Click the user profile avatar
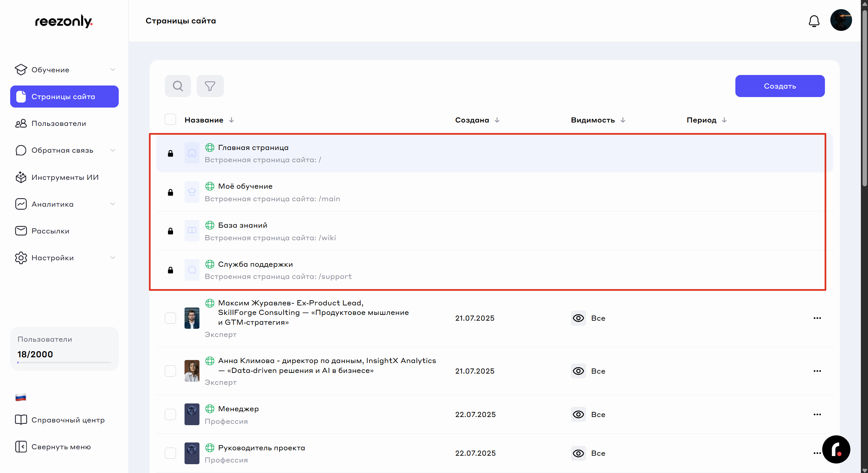The width and height of the screenshot is (868, 473). 841,20
